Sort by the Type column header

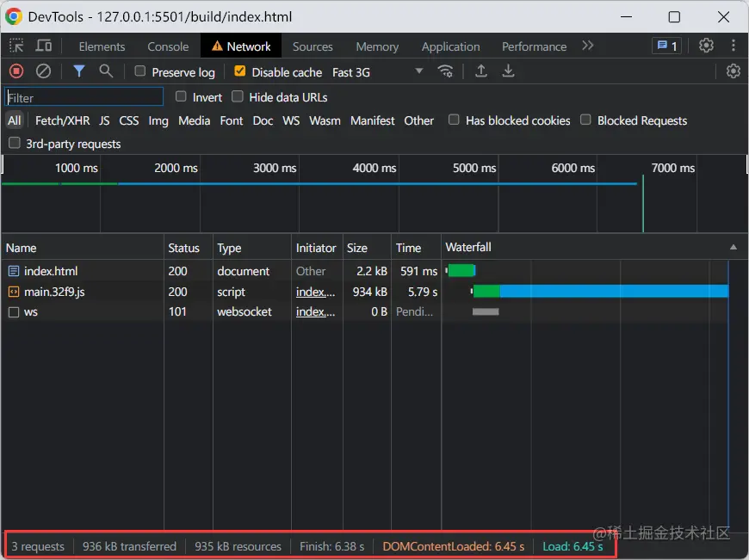(x=251, y=247)
